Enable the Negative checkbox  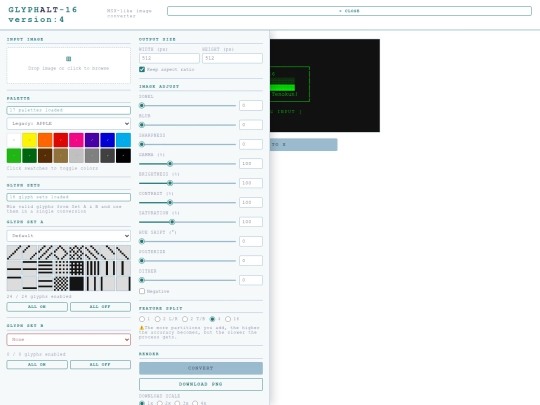(x=142, y=291)
